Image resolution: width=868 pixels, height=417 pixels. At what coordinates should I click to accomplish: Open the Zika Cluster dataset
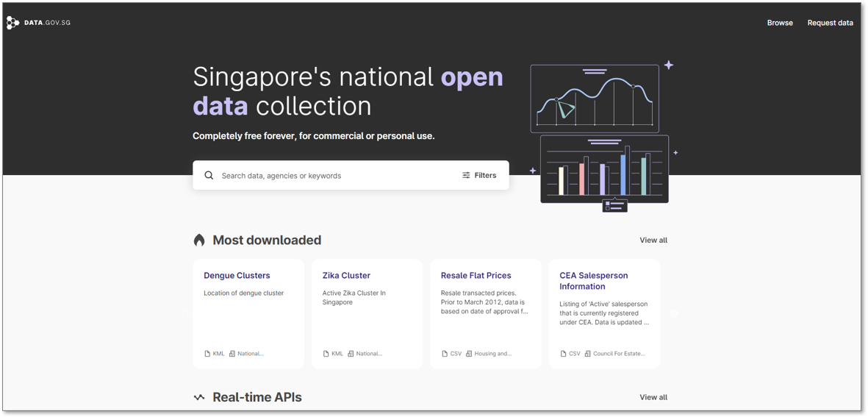[346, 275]
